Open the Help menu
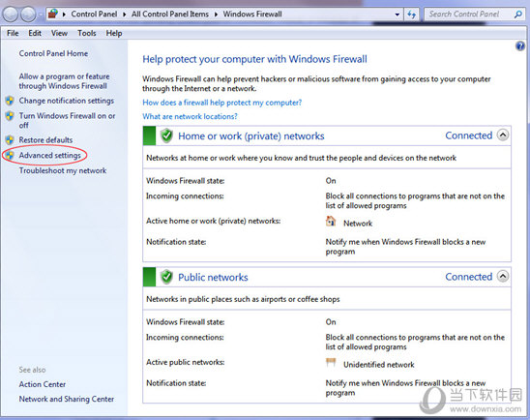530x420 pixels. (114, 33)
